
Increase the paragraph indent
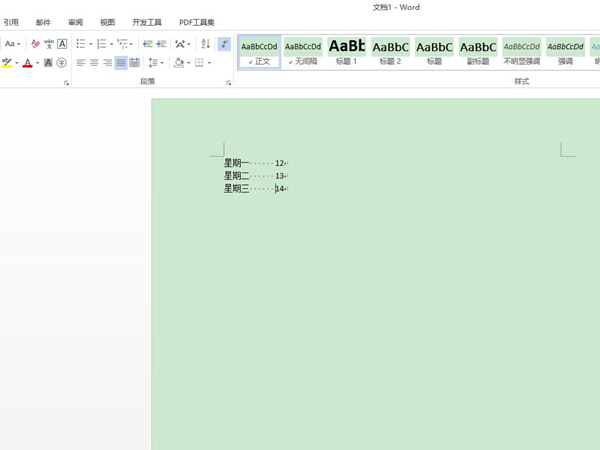[x=161, y=44]
